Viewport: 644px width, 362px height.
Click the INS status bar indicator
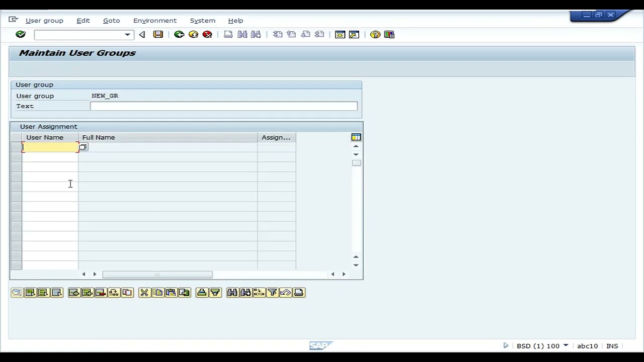click(x=612, y=346)
